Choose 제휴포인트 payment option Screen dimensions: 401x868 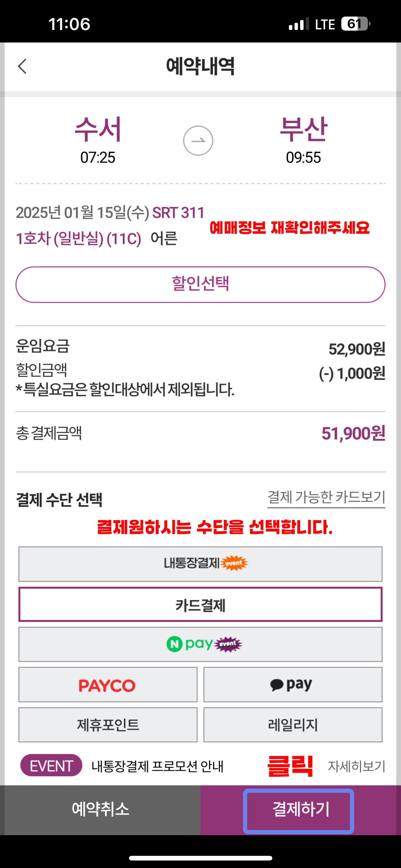(108, 725)
